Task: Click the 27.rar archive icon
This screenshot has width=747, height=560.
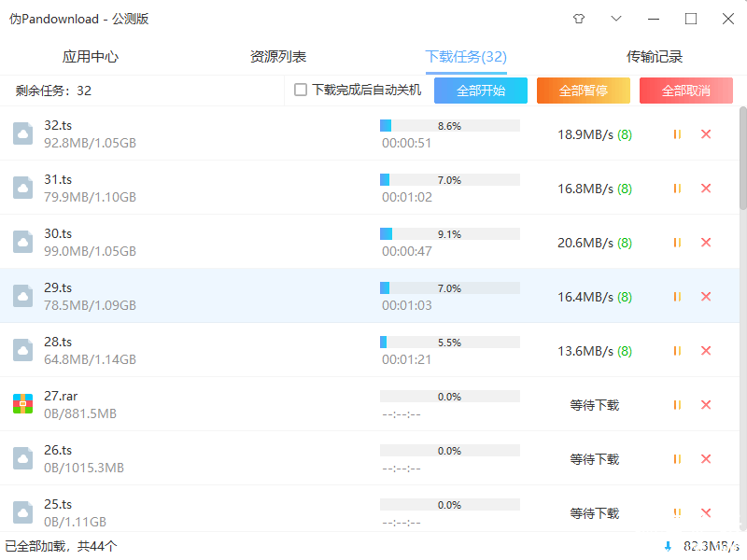Action: (22, 404)
